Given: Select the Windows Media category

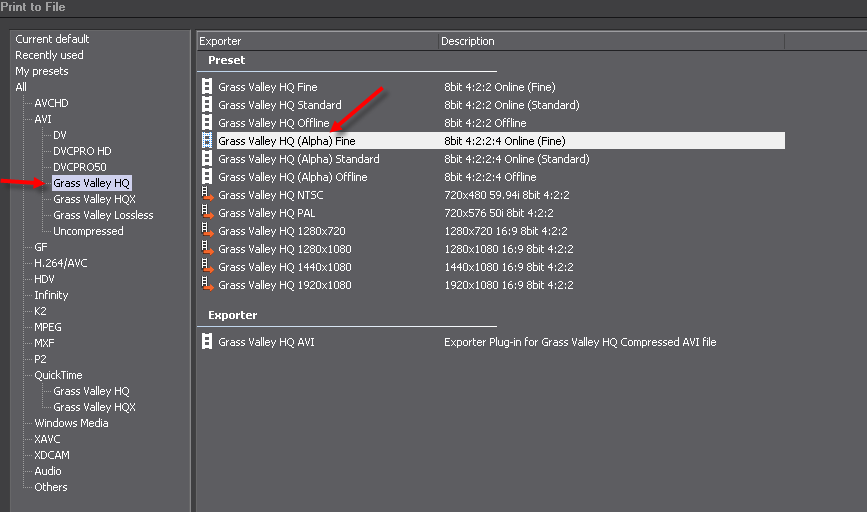Looking at the screenshot, I should (71, 423).
